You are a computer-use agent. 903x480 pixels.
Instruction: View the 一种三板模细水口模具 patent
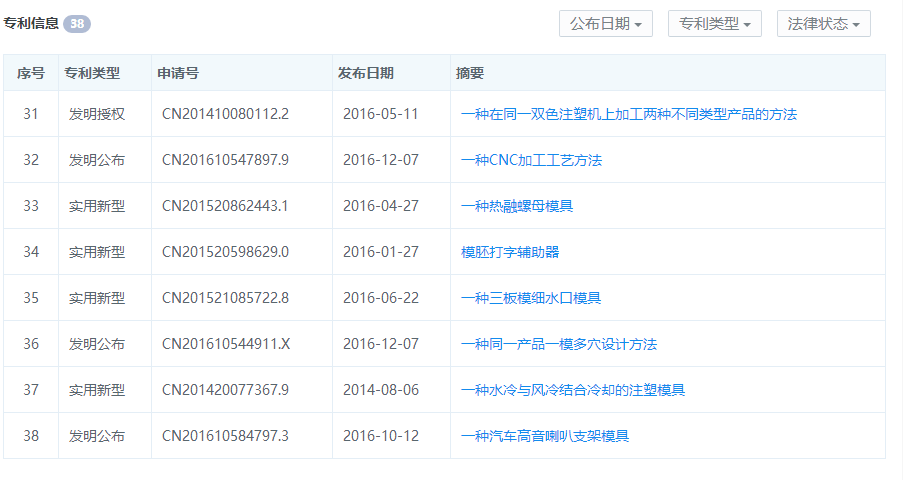click(531, 298)
